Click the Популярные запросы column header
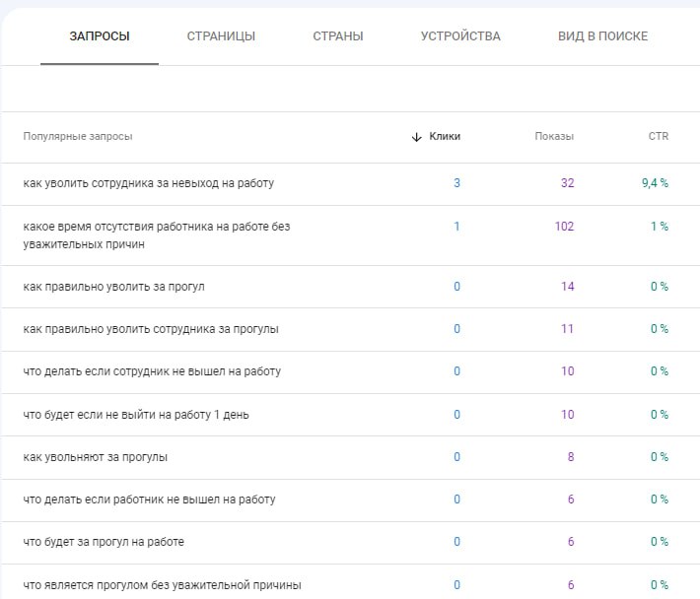The image size is (700, 599). coord(78,137)
